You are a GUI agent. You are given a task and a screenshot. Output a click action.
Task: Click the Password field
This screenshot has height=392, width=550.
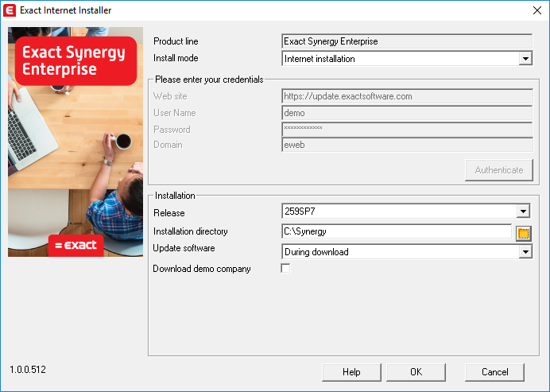pos(407,130)
